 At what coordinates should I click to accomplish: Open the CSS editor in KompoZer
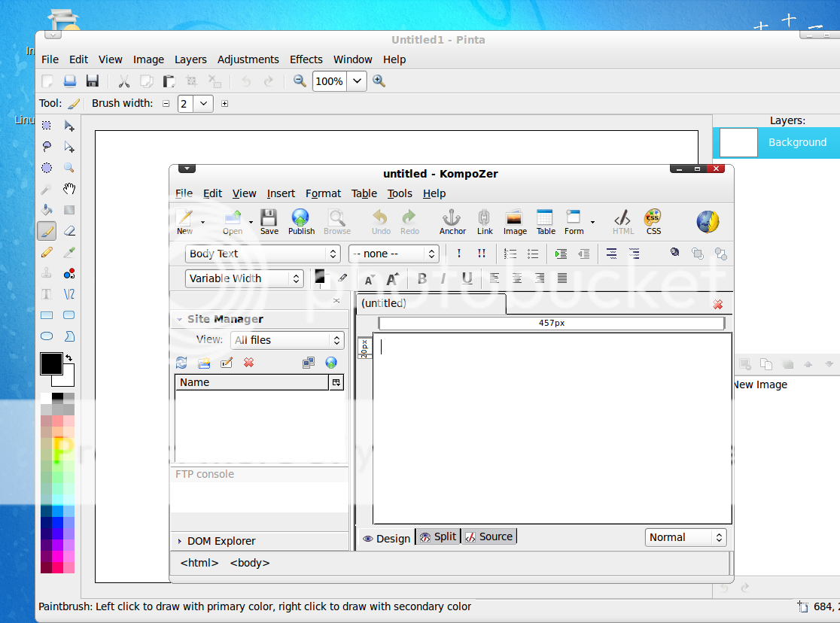point(653,222)
